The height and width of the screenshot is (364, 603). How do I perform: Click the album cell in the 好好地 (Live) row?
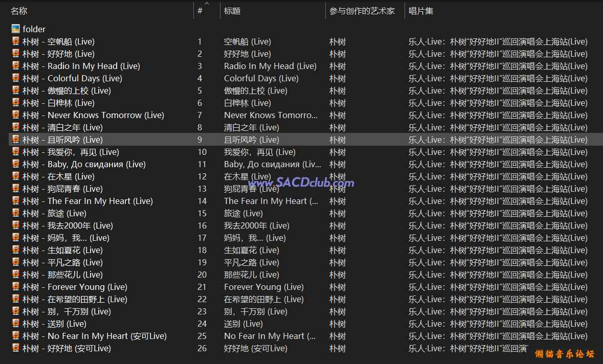[498, 54]
